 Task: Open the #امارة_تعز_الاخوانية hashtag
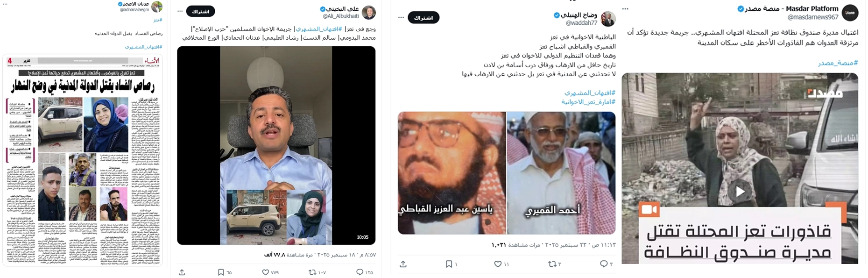588,102
